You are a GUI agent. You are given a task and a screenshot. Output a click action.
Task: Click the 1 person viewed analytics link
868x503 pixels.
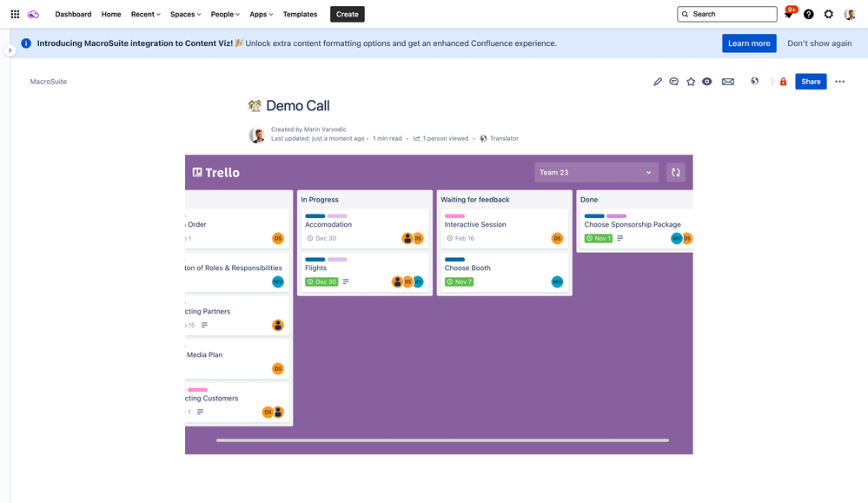tap(441, 138)
